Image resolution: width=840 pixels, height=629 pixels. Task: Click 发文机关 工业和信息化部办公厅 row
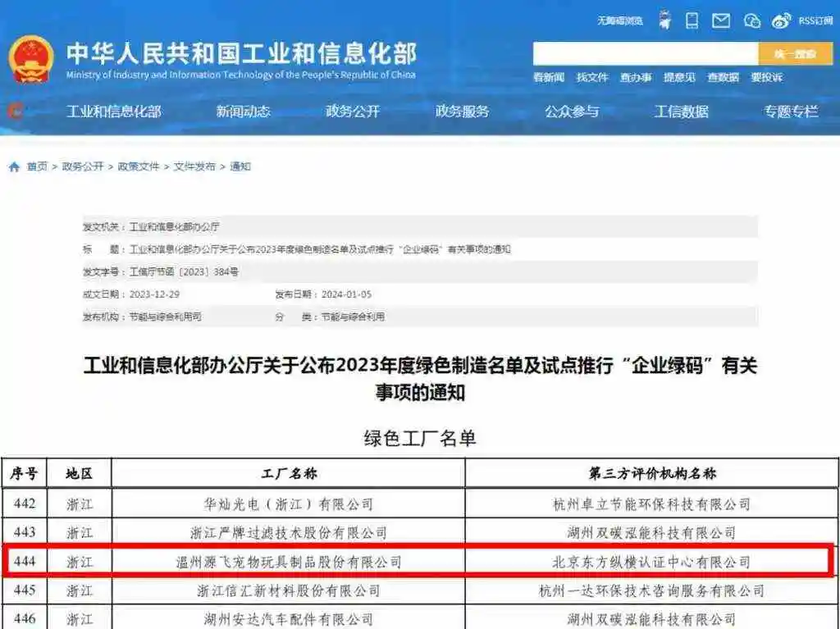click(x=420, y=226)
